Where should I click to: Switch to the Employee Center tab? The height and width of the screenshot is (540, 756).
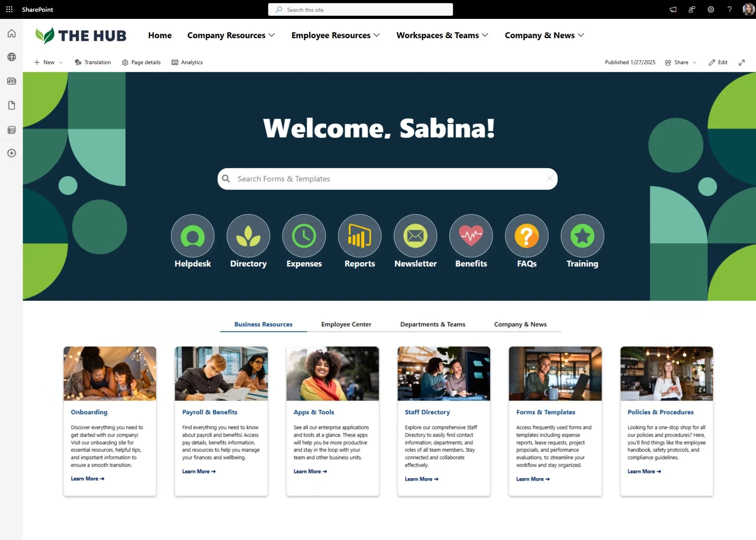345,324
